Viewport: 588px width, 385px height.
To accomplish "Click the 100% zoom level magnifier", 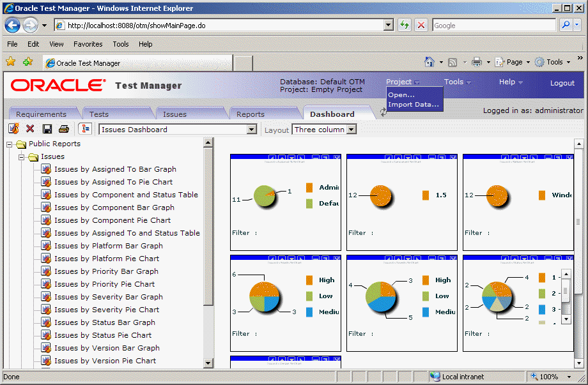I will coord(534,377).
